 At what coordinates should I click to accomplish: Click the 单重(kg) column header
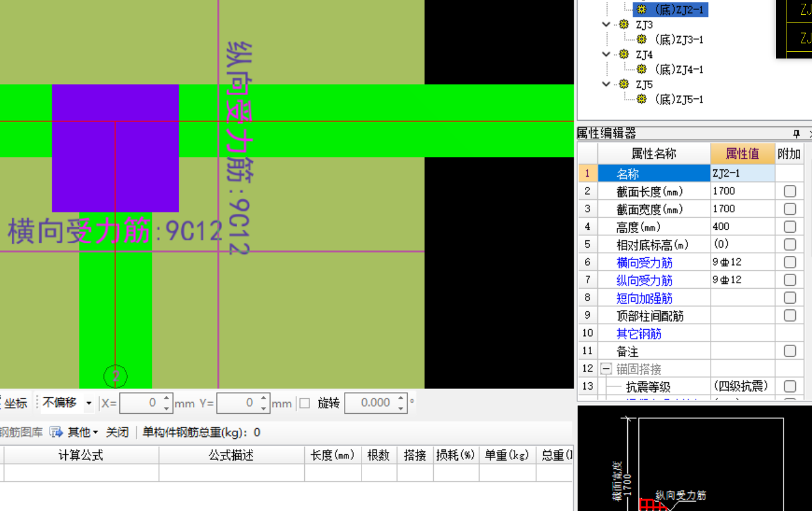506,455
